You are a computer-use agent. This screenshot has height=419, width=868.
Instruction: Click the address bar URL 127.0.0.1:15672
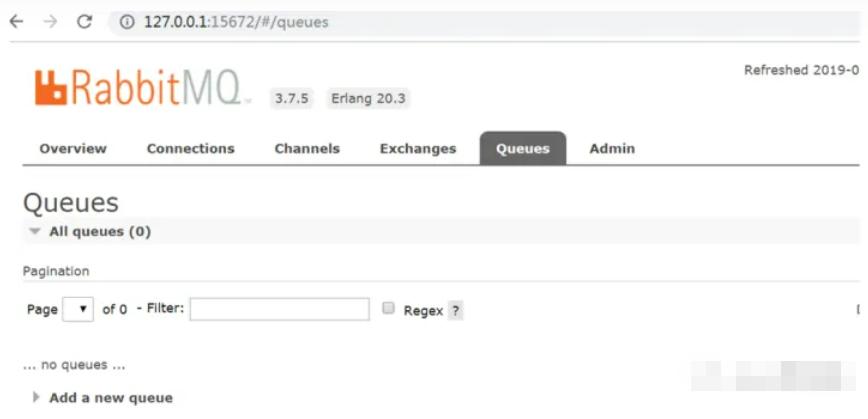[236, 22]
